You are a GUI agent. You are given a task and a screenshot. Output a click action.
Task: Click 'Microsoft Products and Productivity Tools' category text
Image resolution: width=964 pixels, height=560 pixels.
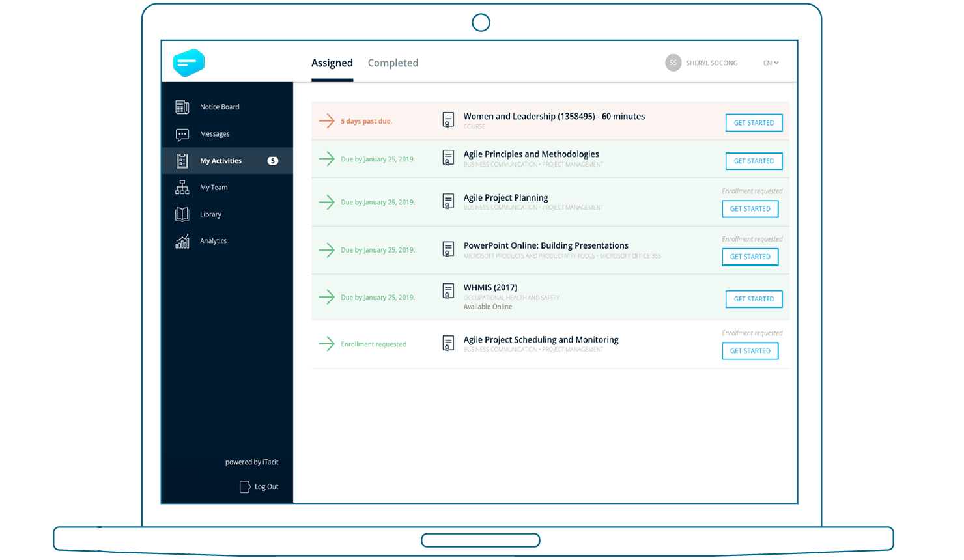pyautogui.click(x=530, y=256)
